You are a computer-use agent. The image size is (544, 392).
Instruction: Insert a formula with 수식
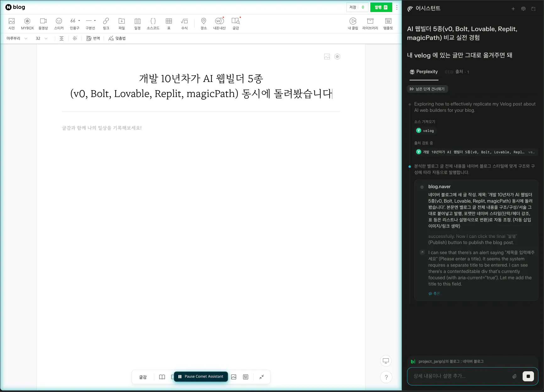pos(184,24)
